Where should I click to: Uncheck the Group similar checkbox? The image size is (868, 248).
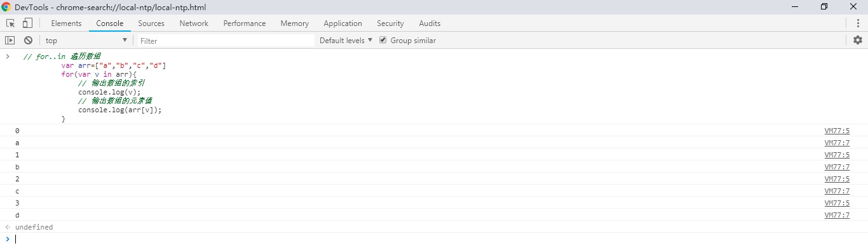tap(383, 40)
